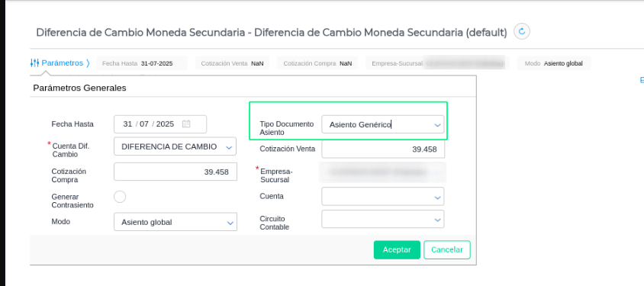Click the Aceptar button
This screenshot has width=644, height=286.
[x=397, y=250]
